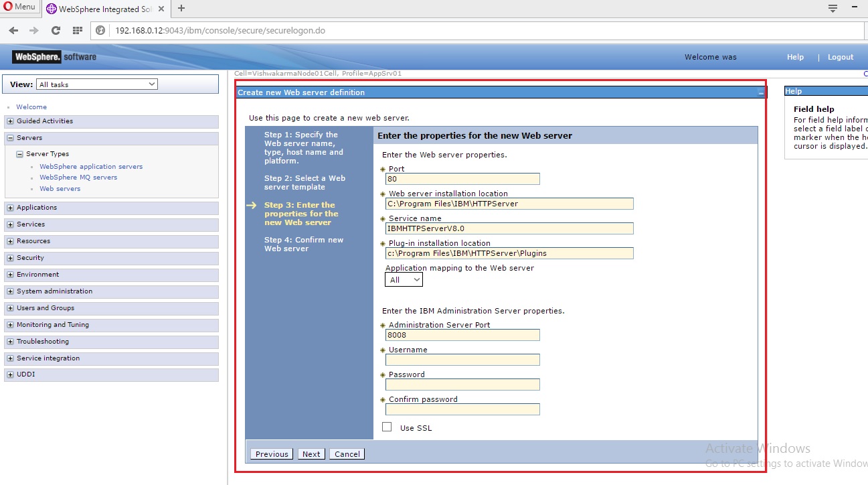
Task: Enable the Use SSL checkbox
Action: coord(387,426)
